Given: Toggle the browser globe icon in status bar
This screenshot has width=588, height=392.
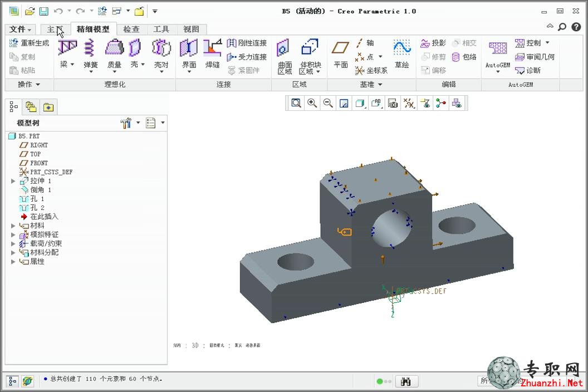Looking at the screenshot, I should click(27, 381).
